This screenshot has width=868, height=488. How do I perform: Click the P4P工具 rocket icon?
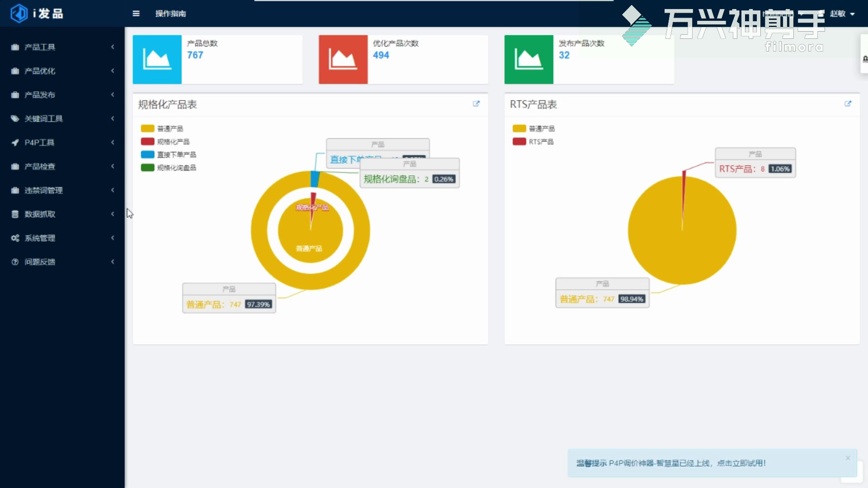pos(15,143)
